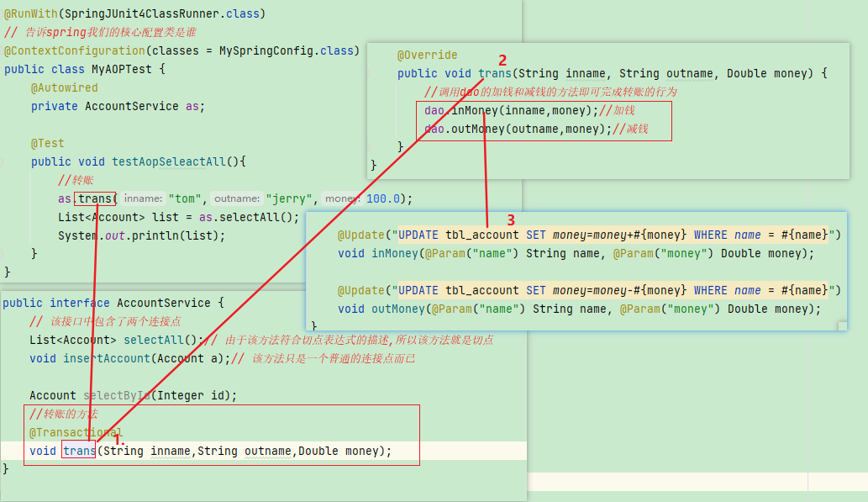The width and height of the screenshot is (868, 502).
Task: Click the @Autowired annotation
Action: tap(64, 88)
